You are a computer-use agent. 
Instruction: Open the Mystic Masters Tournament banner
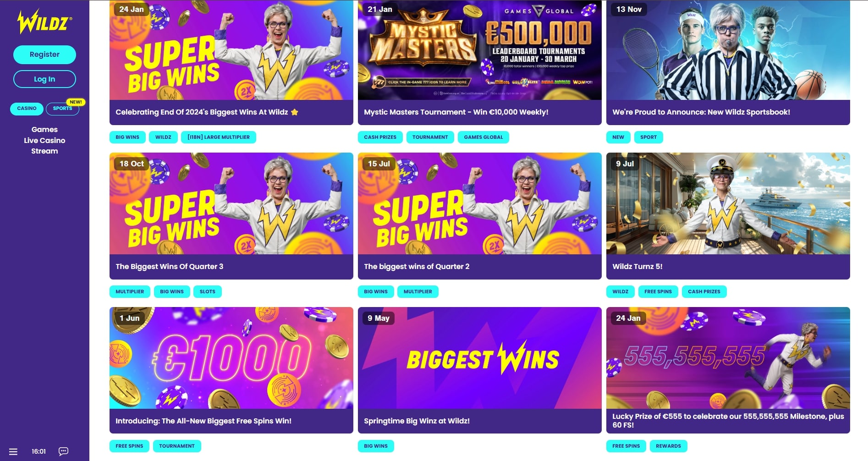tap(479, 50)
